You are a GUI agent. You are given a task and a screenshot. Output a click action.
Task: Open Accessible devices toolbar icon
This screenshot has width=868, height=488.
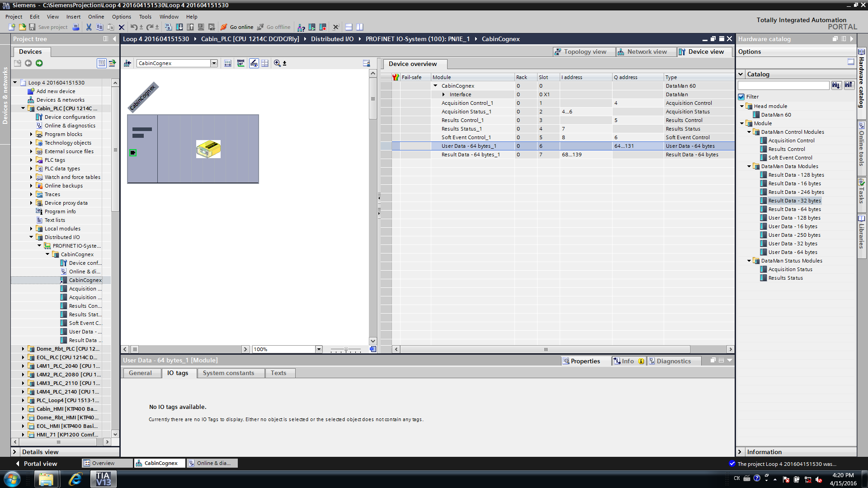(301, 27)
